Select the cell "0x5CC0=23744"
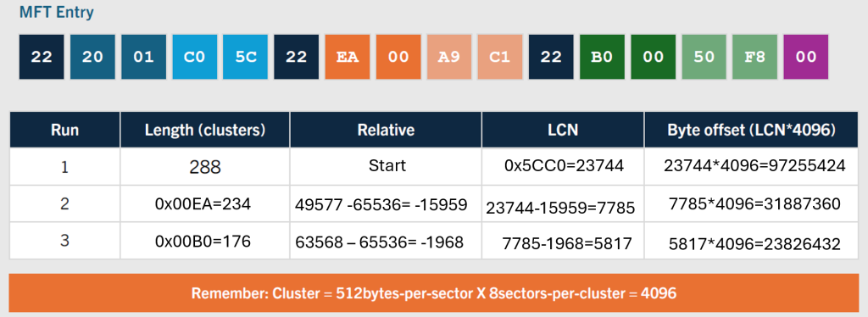The width and height of the screenshot is (868, 317). point(563,166)
